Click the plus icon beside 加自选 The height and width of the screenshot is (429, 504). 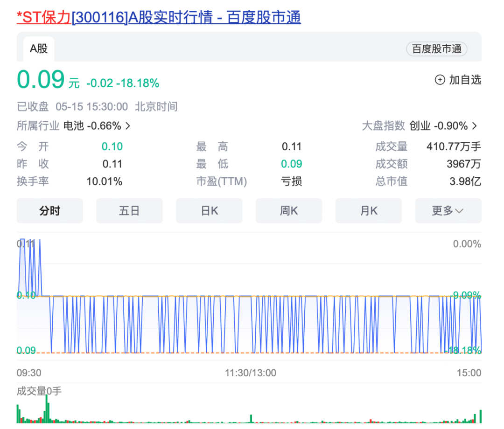[440, 80]
